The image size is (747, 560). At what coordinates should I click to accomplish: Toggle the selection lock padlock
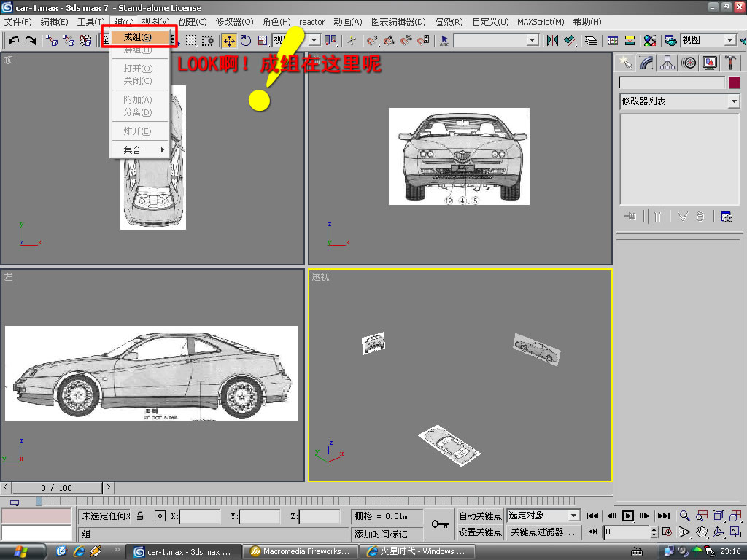[x=140, y=516]
